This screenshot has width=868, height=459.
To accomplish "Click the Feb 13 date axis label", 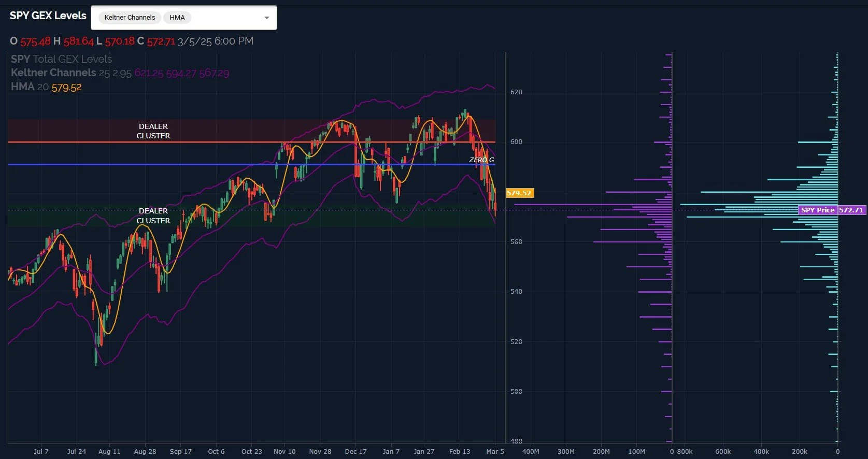I will (x=460, y=451).
